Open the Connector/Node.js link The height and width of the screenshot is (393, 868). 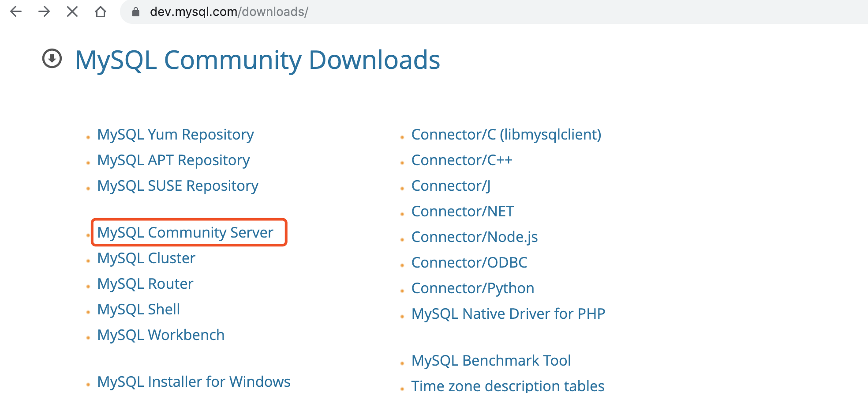click(475, 237)
